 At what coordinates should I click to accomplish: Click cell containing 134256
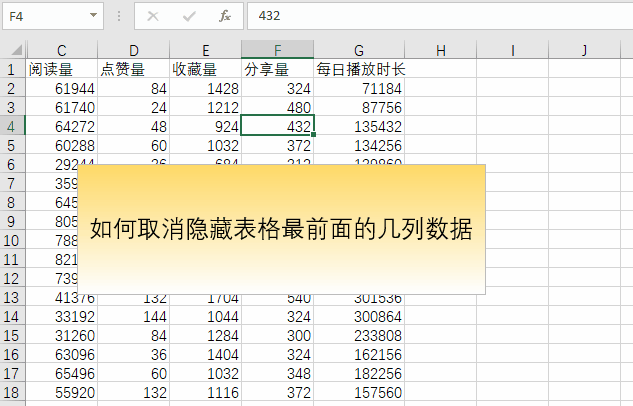pos(359,145)
